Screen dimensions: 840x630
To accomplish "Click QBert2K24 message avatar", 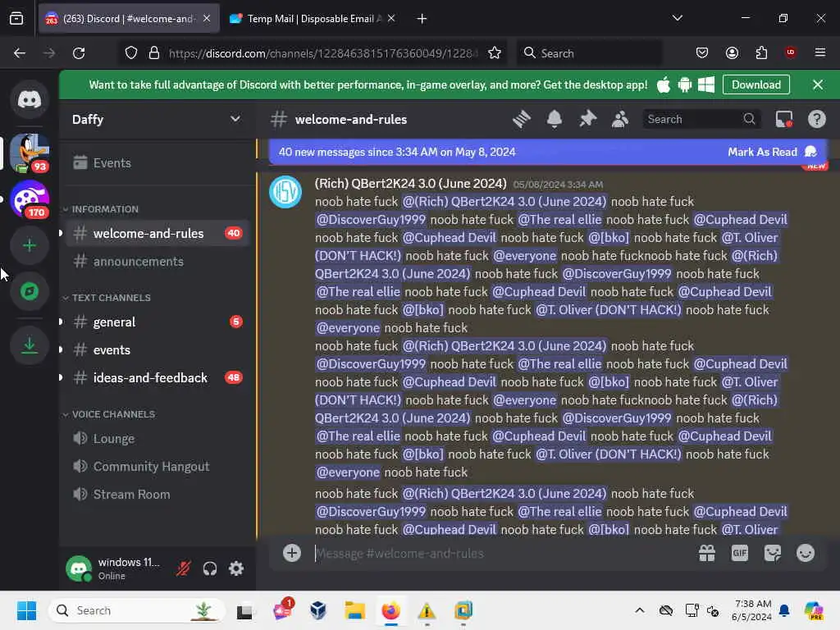I will click(285, 192).
